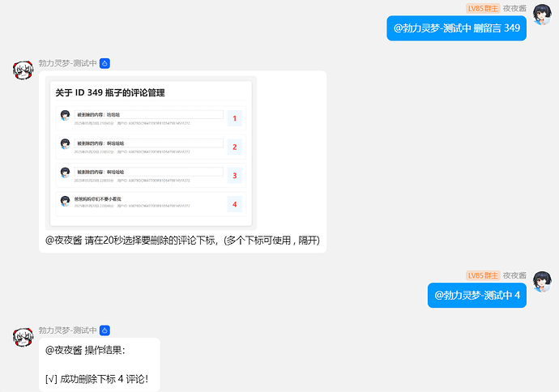
Task: Click comment text '被删除的内容：哈哈哈' in row 1
Action: 98,115
